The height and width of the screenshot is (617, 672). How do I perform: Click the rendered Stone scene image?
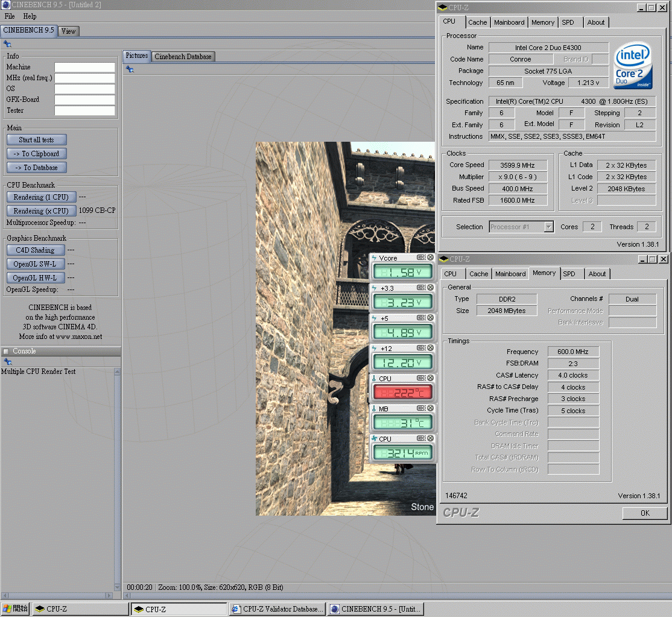[x=313, y=328]
